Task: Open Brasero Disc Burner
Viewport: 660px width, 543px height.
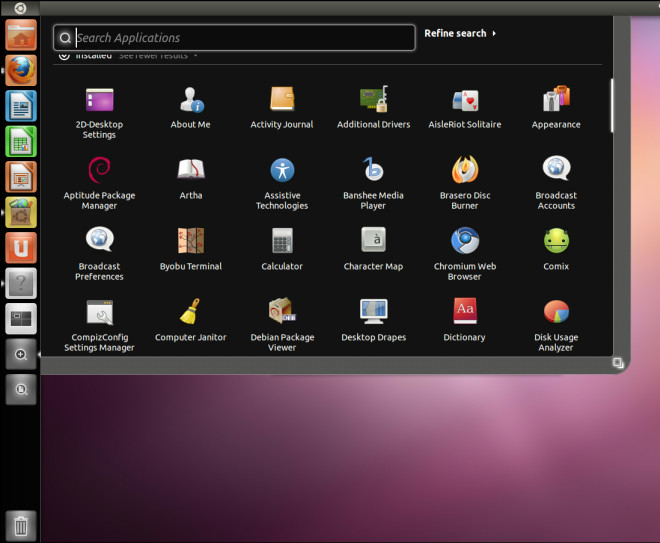Action: (465, 183)
